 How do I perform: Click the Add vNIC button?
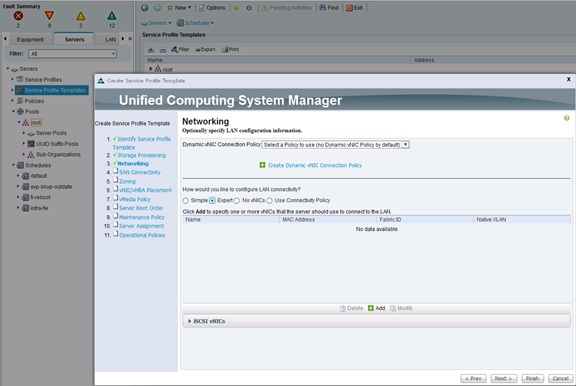377,308
